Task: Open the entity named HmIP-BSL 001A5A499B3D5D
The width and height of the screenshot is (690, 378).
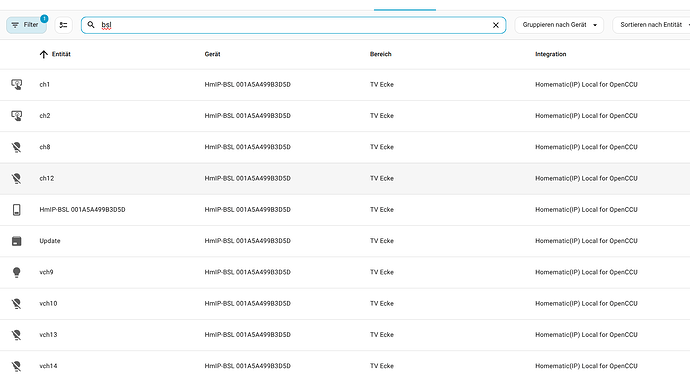Action: (82, 209)
